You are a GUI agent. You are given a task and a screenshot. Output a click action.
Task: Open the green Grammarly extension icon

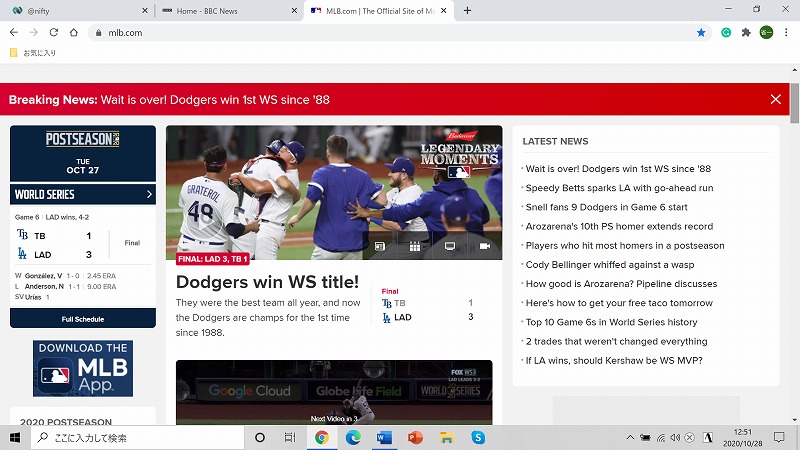point(726,32)
